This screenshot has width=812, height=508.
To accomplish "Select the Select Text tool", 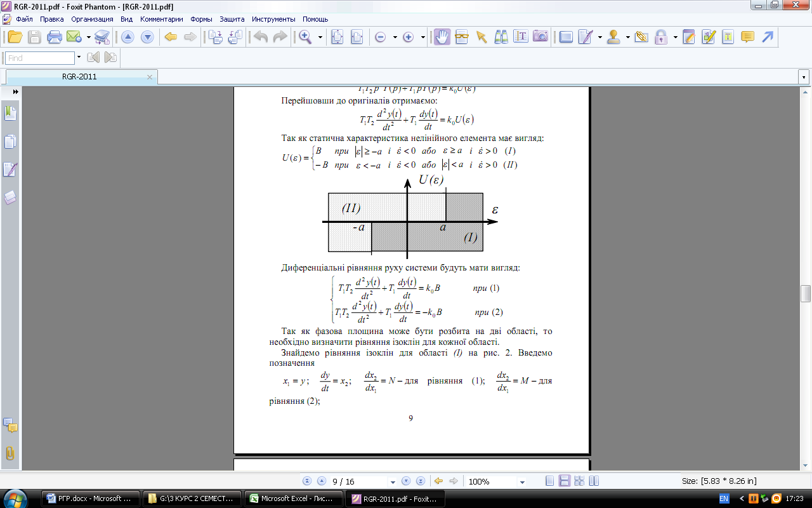I will (521, 37).
